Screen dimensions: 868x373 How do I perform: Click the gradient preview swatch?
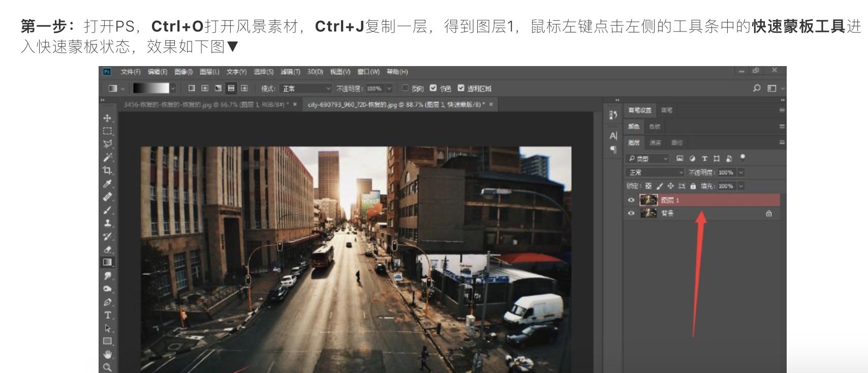pos(151,88)
